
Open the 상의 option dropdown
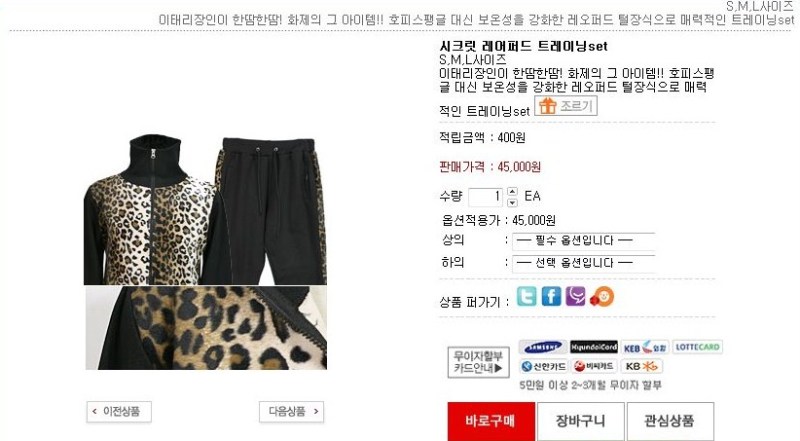click(x=584, y=241)
